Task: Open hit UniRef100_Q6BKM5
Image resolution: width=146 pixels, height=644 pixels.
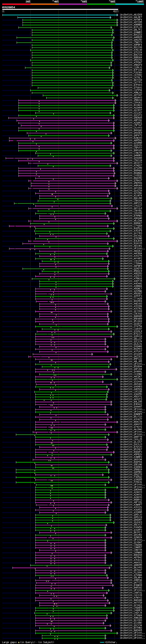Action: pyautogui.click(x=131, y=565)
